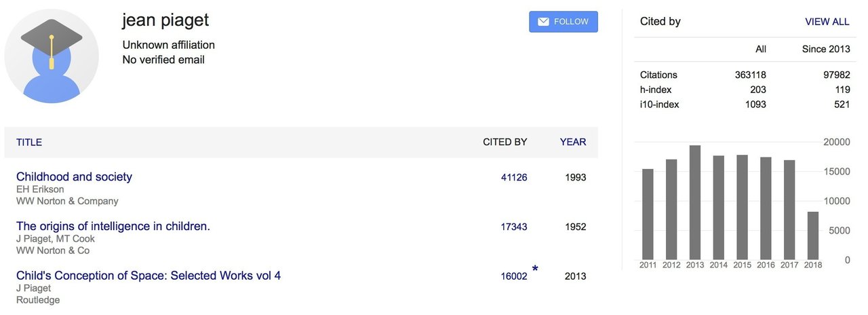Click the 2018 bar in citations chart
The height and width of the screenshot is (315, 868).
[812, 236]
